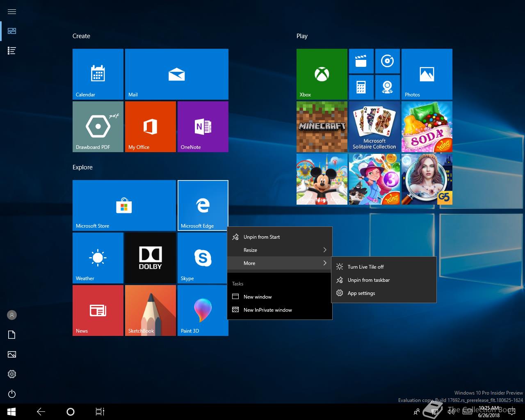This screenshot has width=525, height=420.
Task: Open the Dolby app tile
Action: pos(150,258)
